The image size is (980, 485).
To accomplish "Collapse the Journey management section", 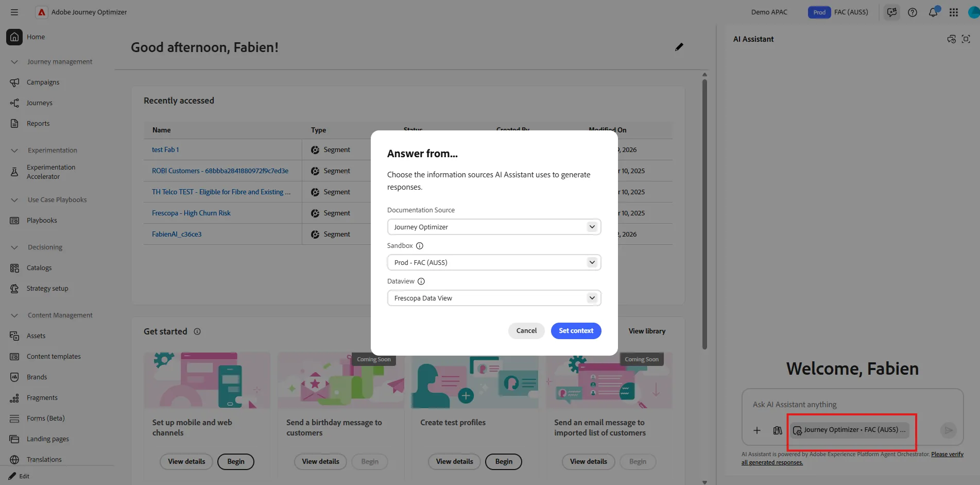I will pos(14,62).
